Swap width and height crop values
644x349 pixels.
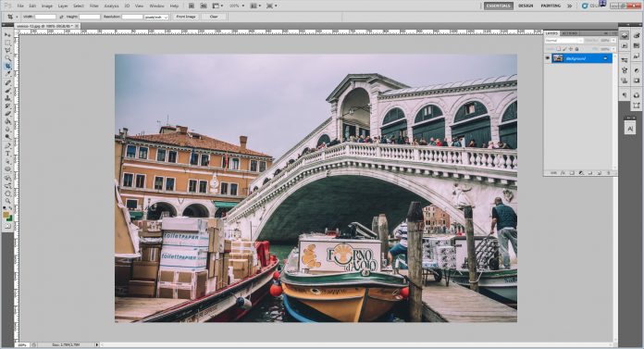[61, 17]
